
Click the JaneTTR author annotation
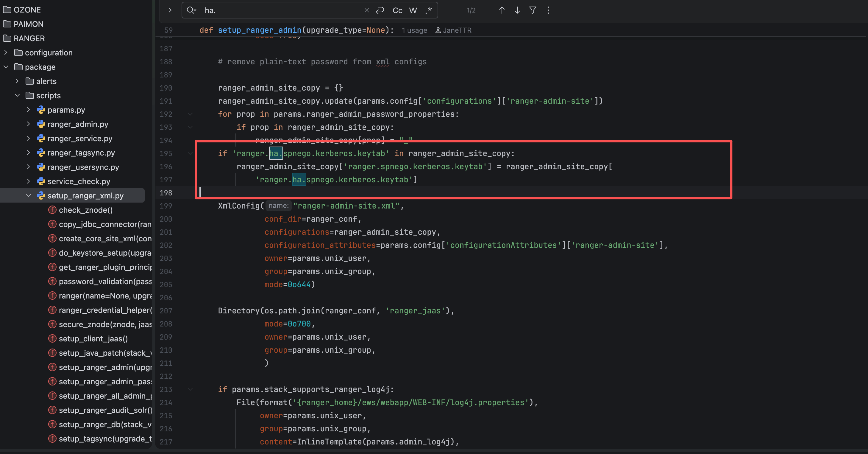click(457, 30)
